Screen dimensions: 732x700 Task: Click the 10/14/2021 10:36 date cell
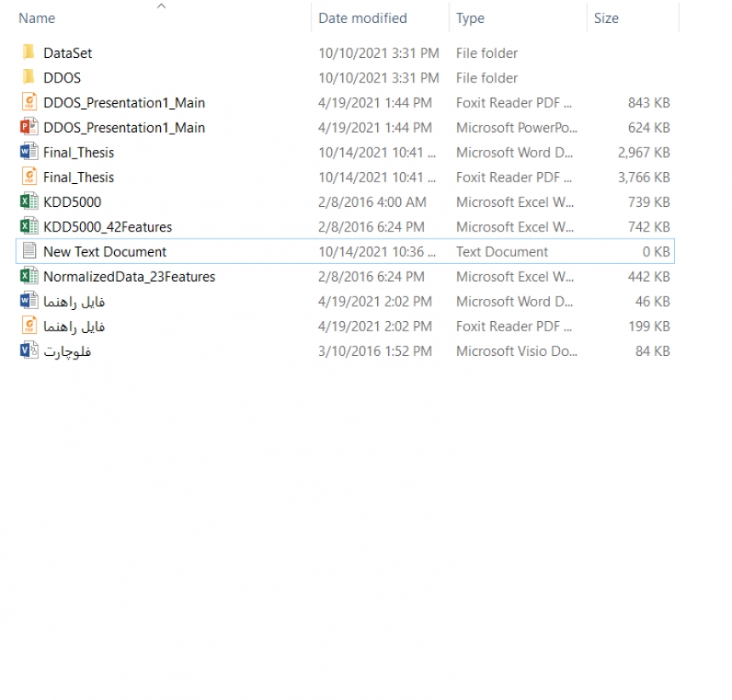(x=377, y=252)
